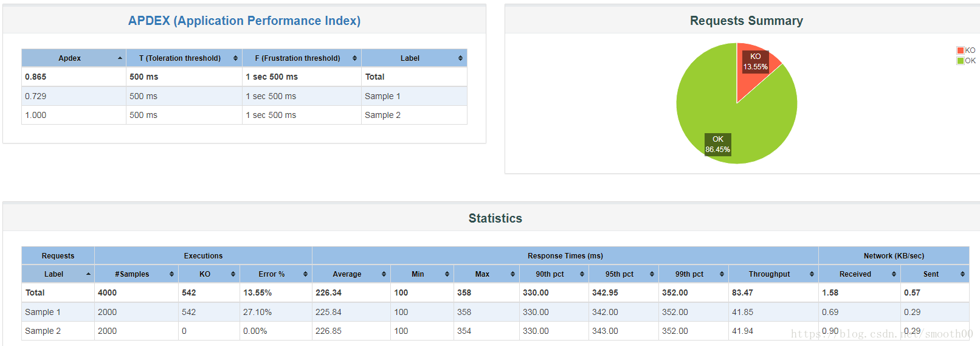
Task: Click the Response Times (ms) group header
Action: click(565, 256)
